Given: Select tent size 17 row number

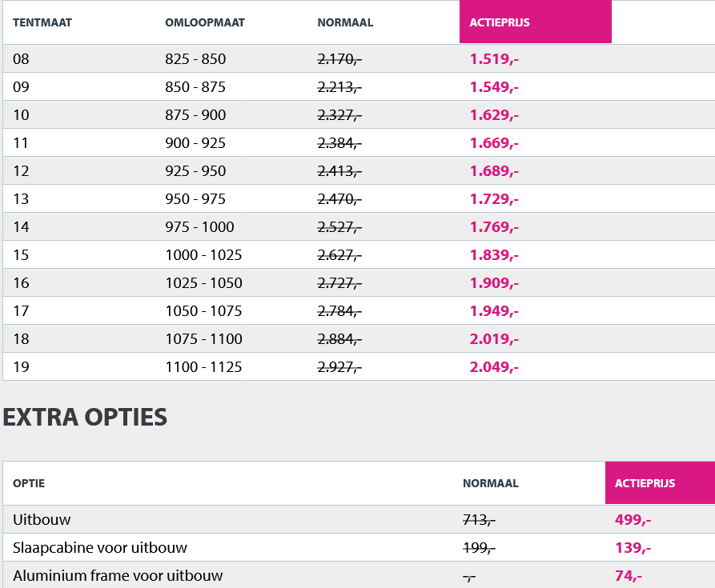Looking at the screenshot, I should pyautogui.click(x=21, y=311).
